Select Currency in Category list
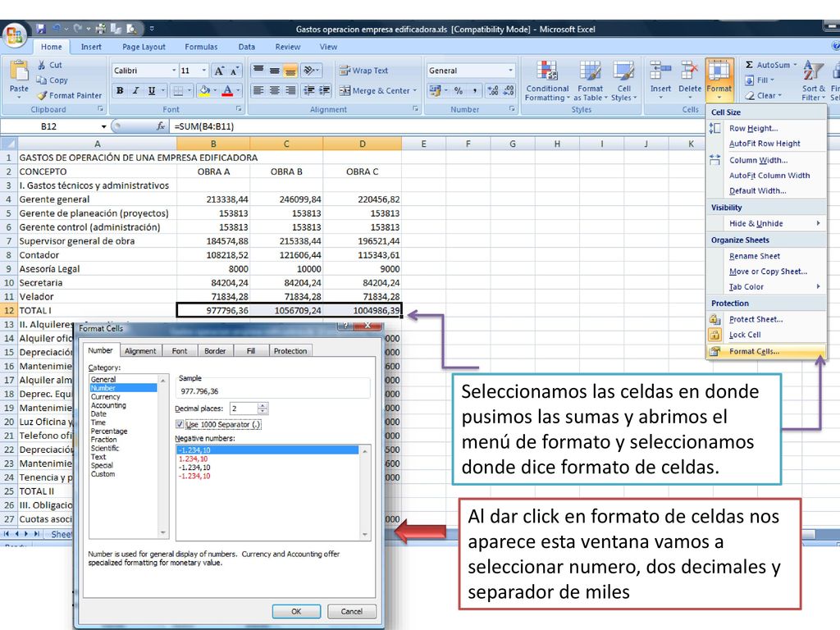This screenshot has height=630, width=840. (x=106, y=397)
